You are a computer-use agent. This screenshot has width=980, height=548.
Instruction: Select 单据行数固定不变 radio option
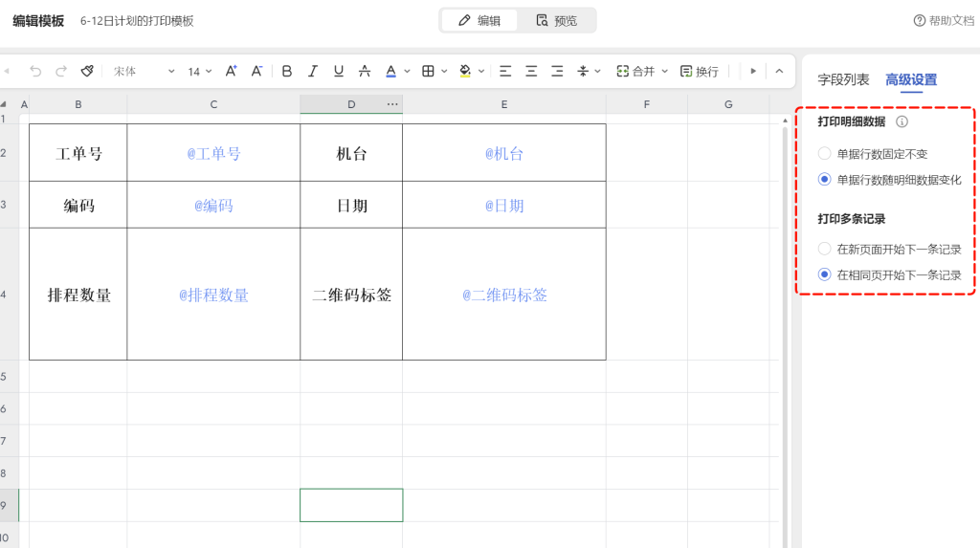[x=824, y=154]
